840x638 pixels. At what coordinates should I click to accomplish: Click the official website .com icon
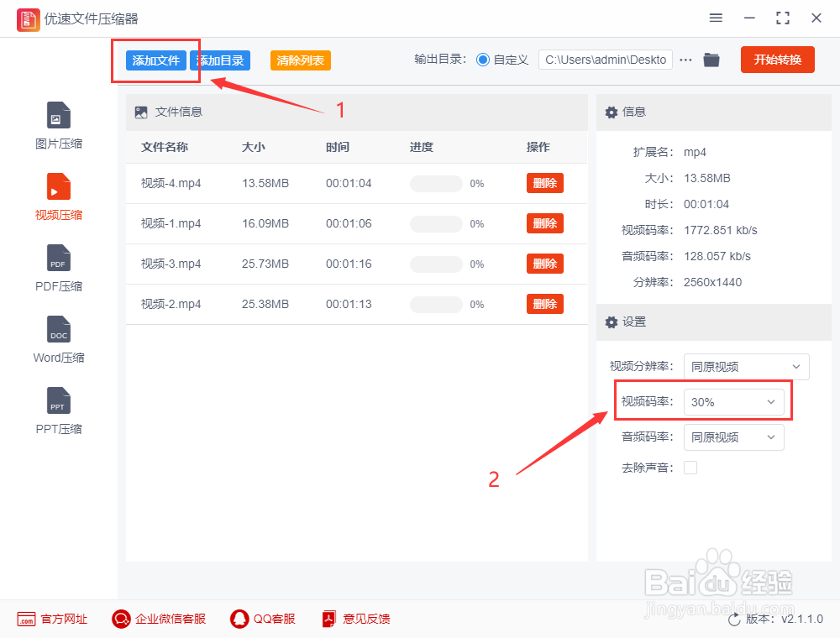coord(26,620)
